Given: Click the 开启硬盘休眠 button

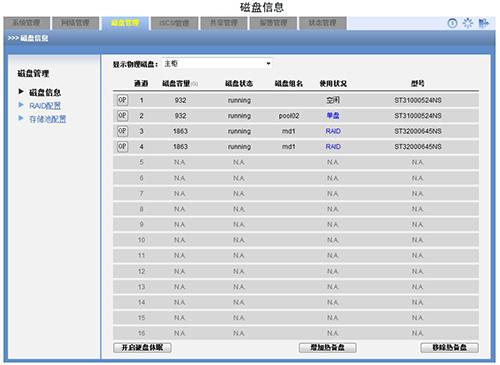Looking at the screenshot, I should 142,347.
